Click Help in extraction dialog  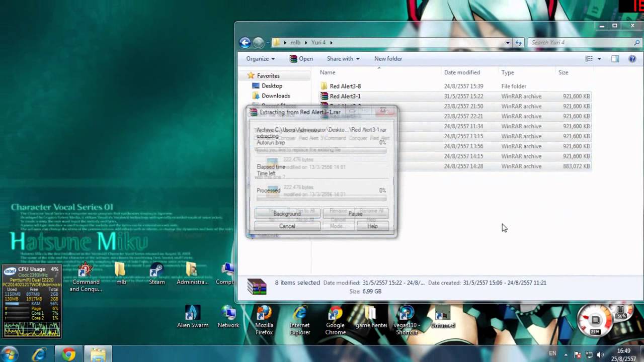372,226
